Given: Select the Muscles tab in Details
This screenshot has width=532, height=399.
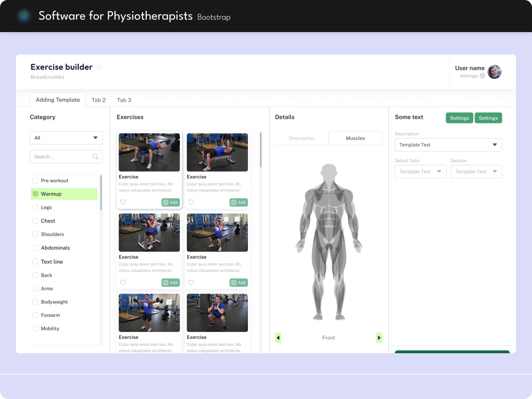Looking at the screenshot, I should (355, 138).
